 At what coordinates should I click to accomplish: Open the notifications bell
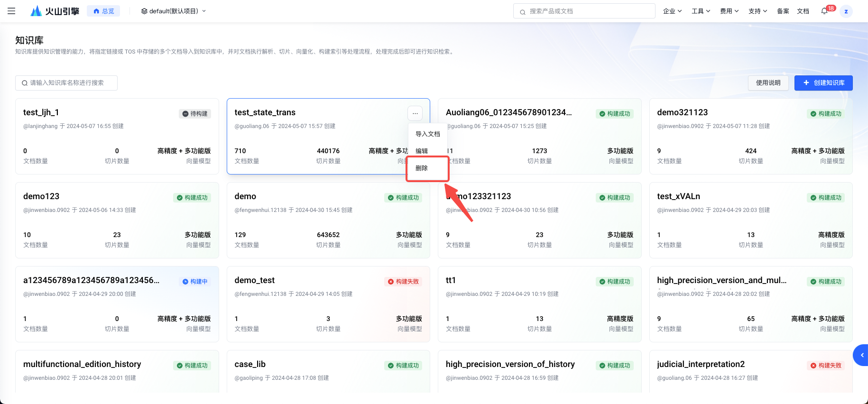click(824, 11)
